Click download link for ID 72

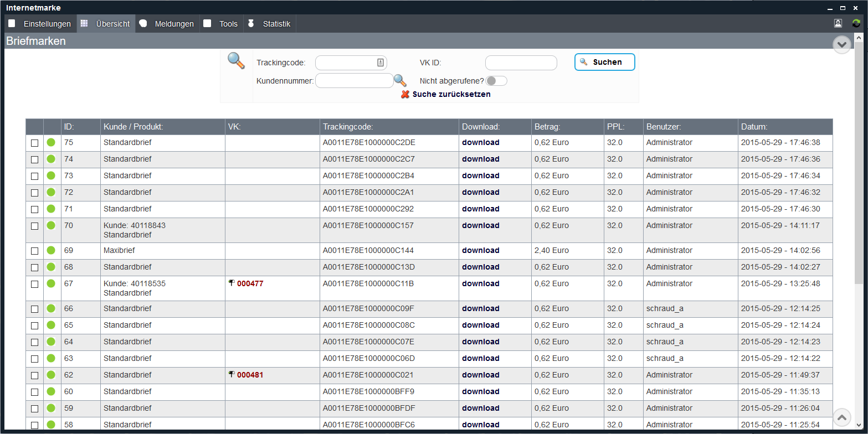point(480,192)
